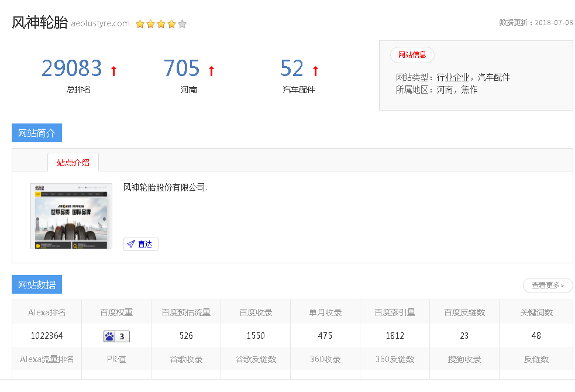575x392 pixels.
Task: Click monthly indexed value 475
Action: point(325,336)
